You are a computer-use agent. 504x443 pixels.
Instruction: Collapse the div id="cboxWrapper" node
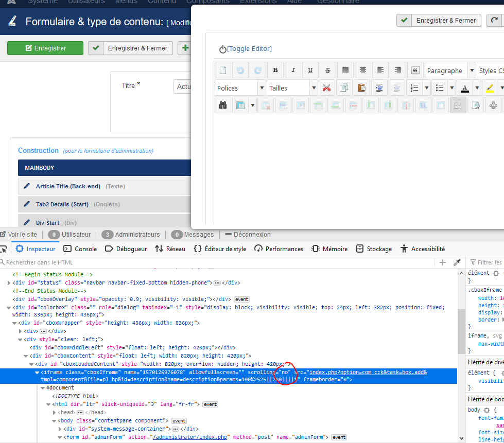[x=14, y=323]
